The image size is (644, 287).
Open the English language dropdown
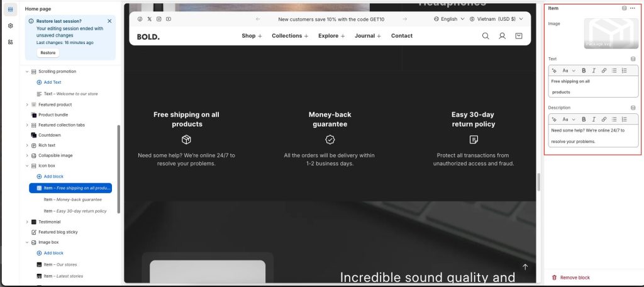pos(449,19)
